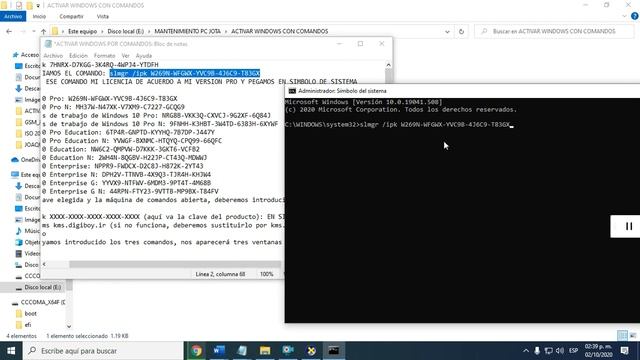640x360 pixels.
Task: Expand the address bar history dropdown
Action: click(x=447, y=31)
